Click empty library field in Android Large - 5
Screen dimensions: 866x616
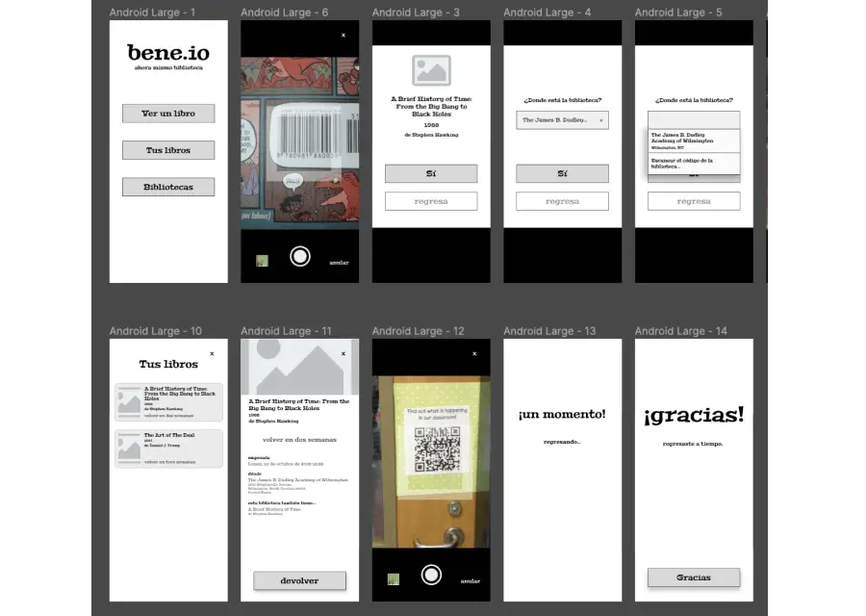694,119
